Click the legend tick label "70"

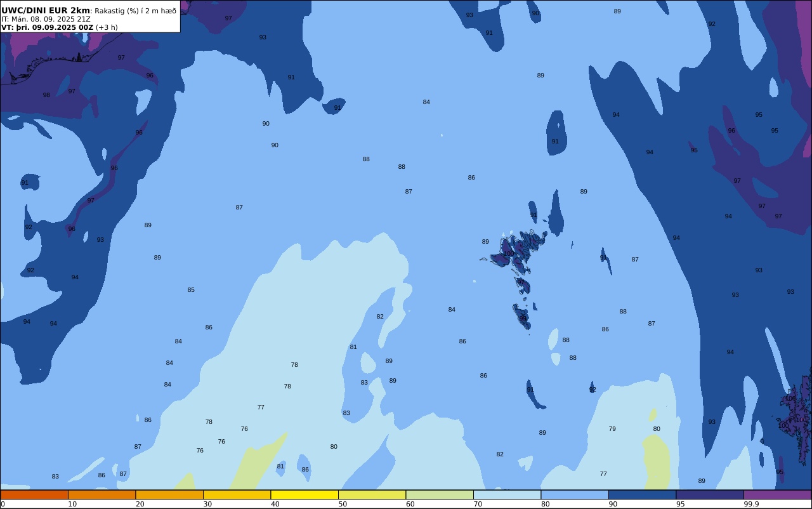click(478, 504)
